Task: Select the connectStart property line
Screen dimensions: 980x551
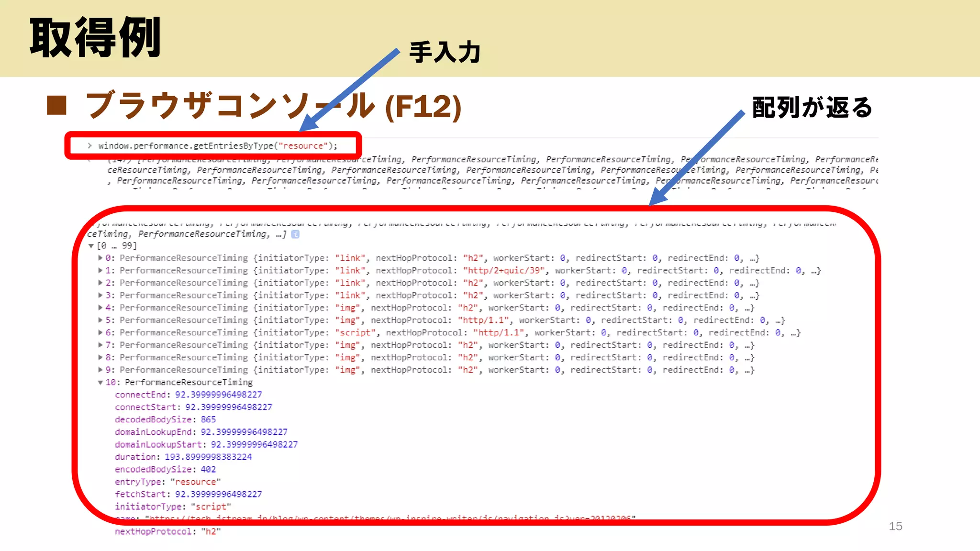Action: [193, 407]
